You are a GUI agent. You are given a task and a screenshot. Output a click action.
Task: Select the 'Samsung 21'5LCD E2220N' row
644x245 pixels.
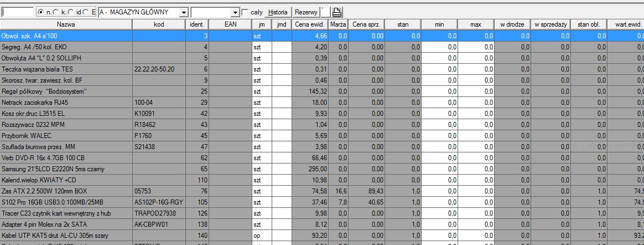point(66,169)
